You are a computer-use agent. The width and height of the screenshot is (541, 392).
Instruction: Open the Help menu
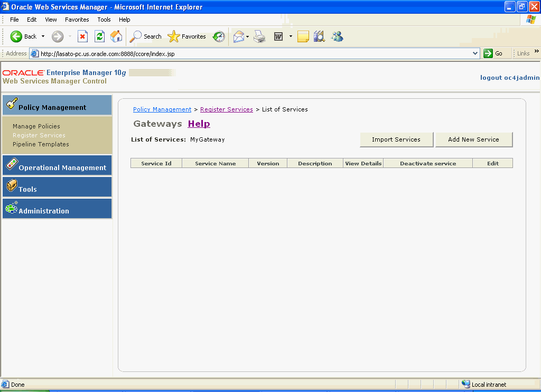coord(125,20)
